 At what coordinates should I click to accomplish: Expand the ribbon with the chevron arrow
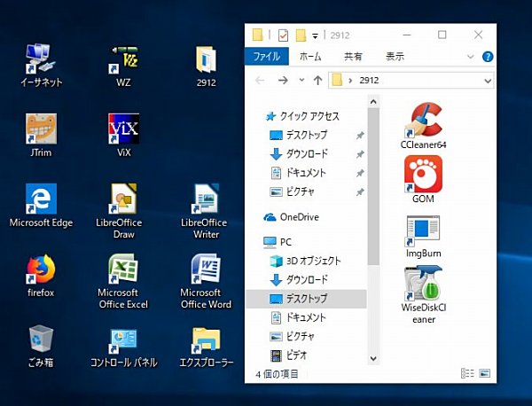470,57
